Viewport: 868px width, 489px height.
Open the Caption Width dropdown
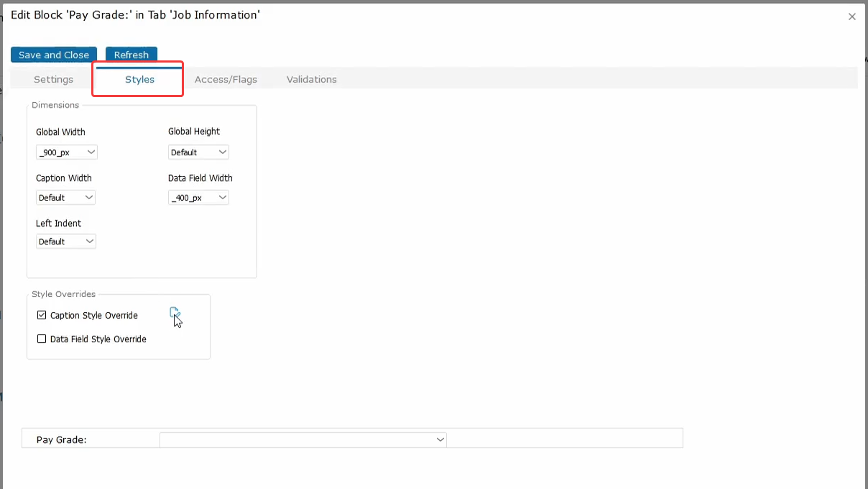66,197
